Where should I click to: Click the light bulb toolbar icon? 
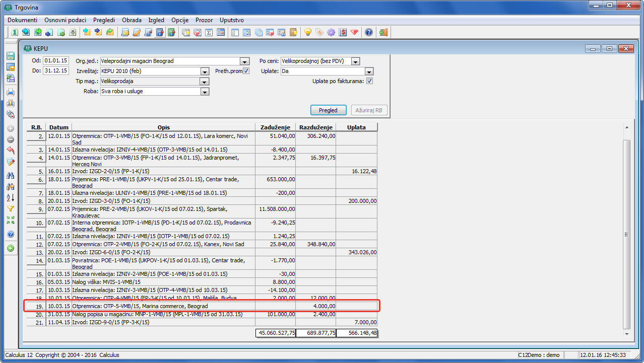[307, 33]
